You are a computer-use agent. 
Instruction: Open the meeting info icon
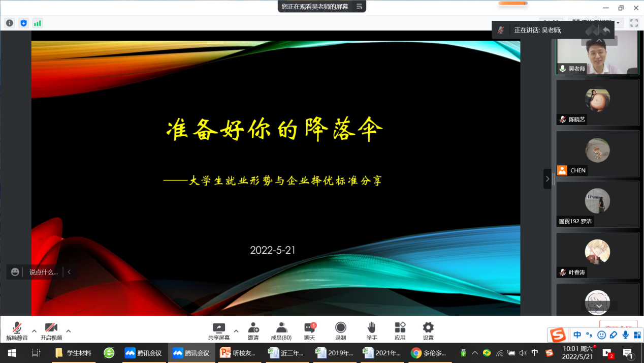(9, 23)
